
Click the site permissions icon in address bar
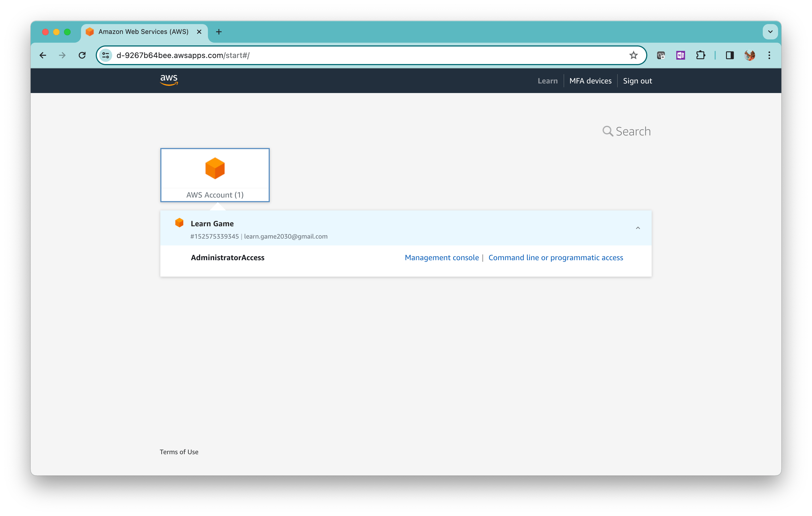pyautogui.click(x=106, y=55)
